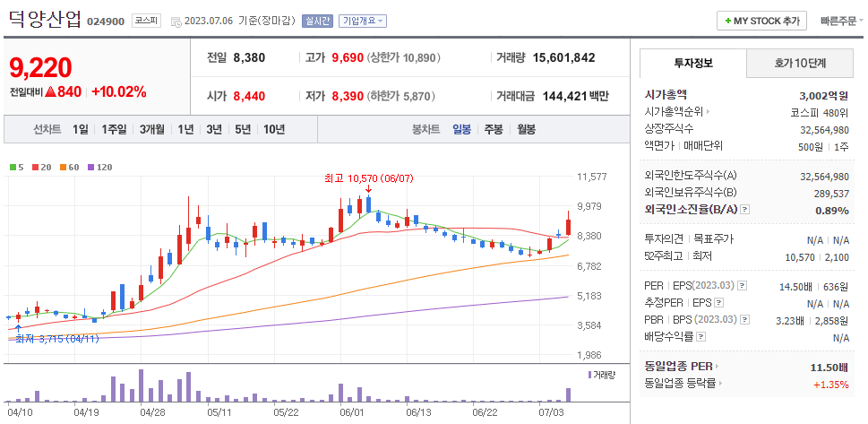The image size is (868, 424).
Task: Click the stock name 덕양산업
Action: click(46, 20)
